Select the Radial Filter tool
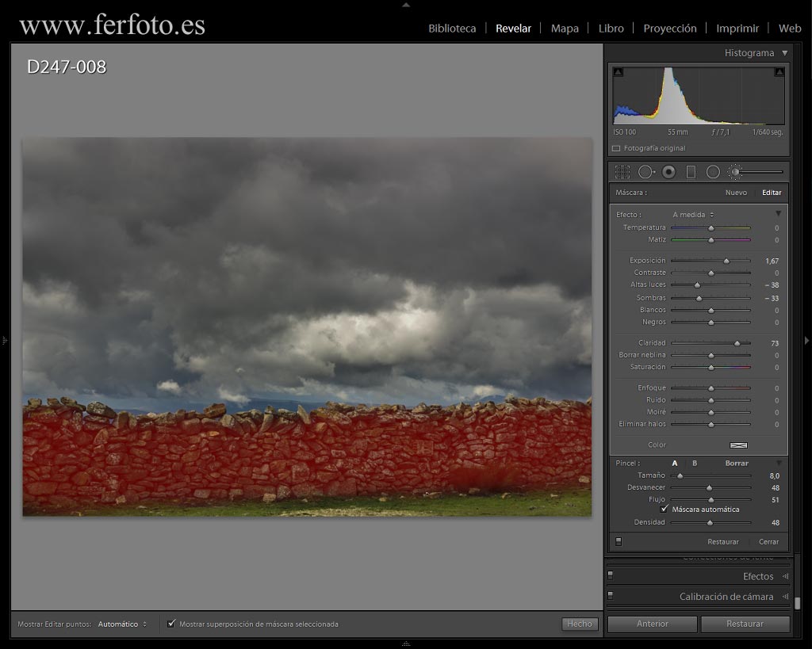812x649 pixels. 713,172
